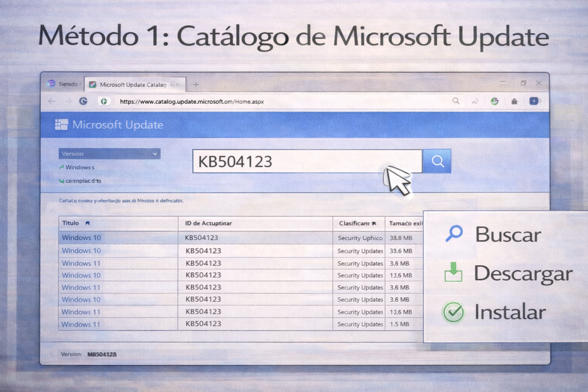Click the Microsoft Update logo icon
Screen dimensions: 588x392
click(x=61, y=125)
